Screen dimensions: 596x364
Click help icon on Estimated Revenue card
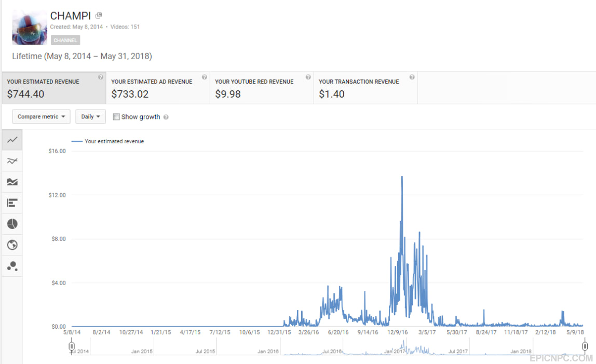[100, 77]
